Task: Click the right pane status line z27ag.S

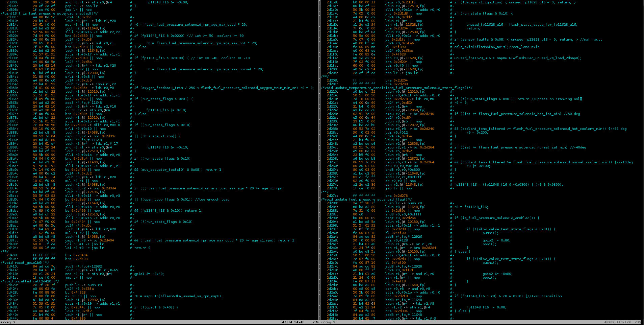Action: click(328, 322)
